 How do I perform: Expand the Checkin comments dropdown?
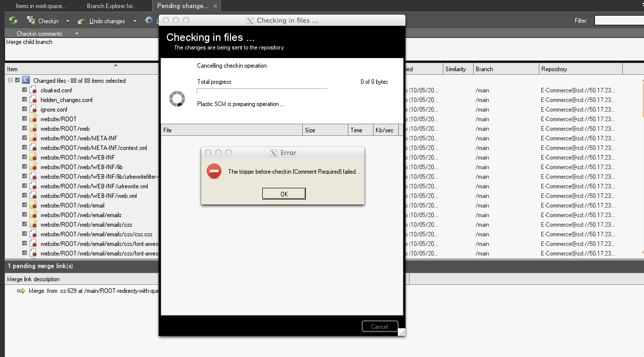click(x=77, y=34)
